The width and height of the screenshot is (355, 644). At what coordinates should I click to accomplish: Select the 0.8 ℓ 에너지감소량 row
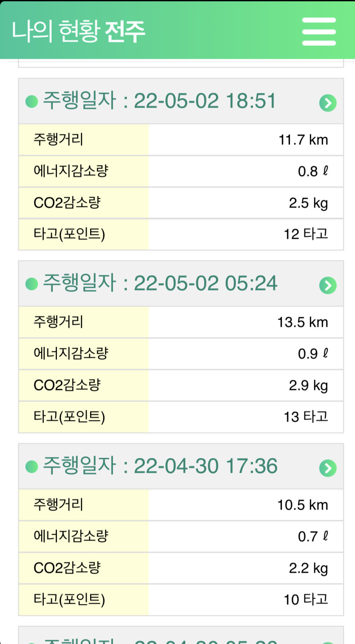point(181,171)
